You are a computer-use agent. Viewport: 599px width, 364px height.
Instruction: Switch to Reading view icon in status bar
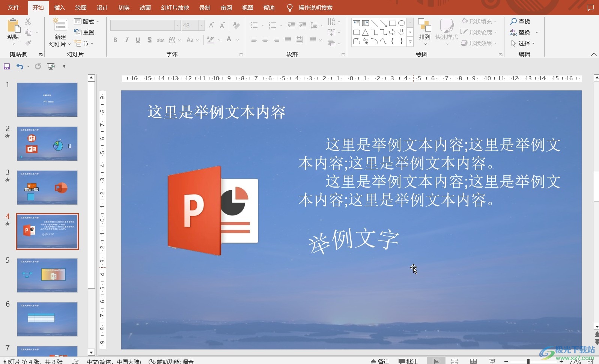click(x=473, y=361)
